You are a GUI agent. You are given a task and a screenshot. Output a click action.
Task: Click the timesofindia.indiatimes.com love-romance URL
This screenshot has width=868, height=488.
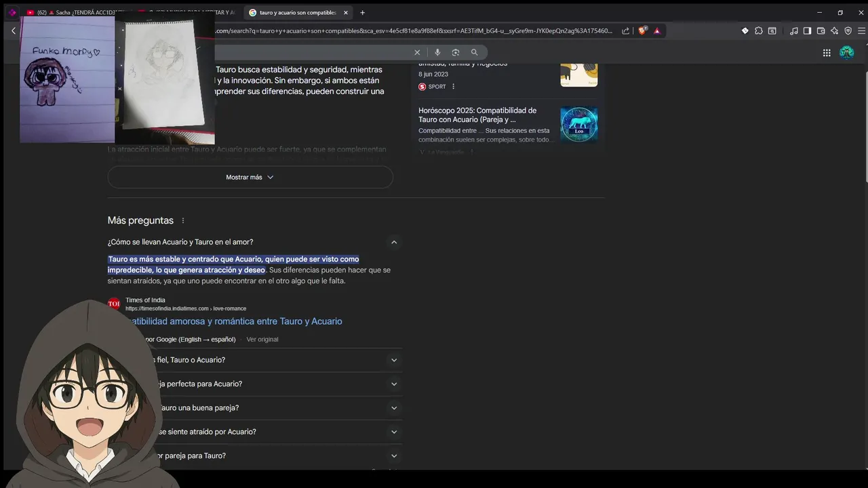coord(186,308)
